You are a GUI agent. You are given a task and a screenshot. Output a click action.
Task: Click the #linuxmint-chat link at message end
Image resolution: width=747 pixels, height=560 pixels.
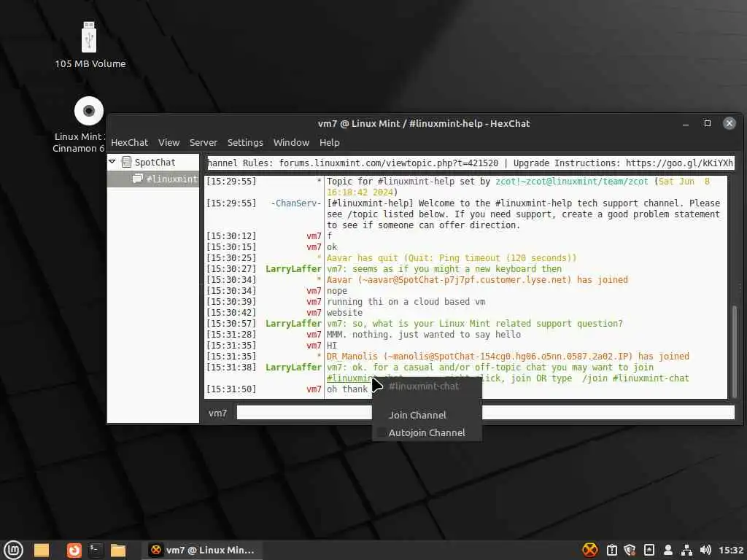pyautogui.click(x=650, y=378)
